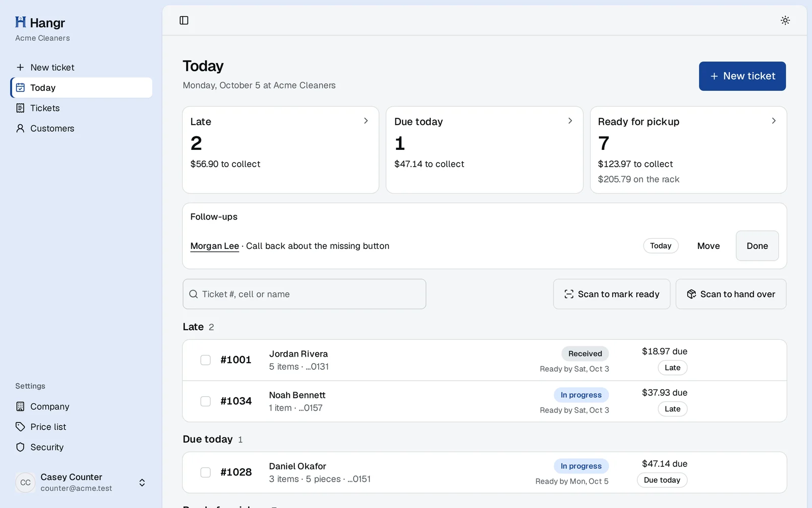Expand the Due today card chevron
Image resolution: width=812 pixels, height=508 pixels.
click(x=570, y=121)
